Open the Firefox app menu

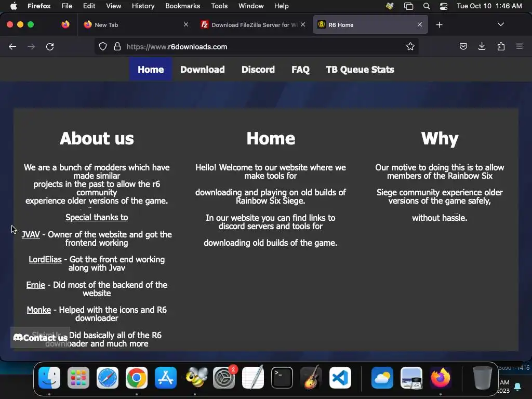39,6
